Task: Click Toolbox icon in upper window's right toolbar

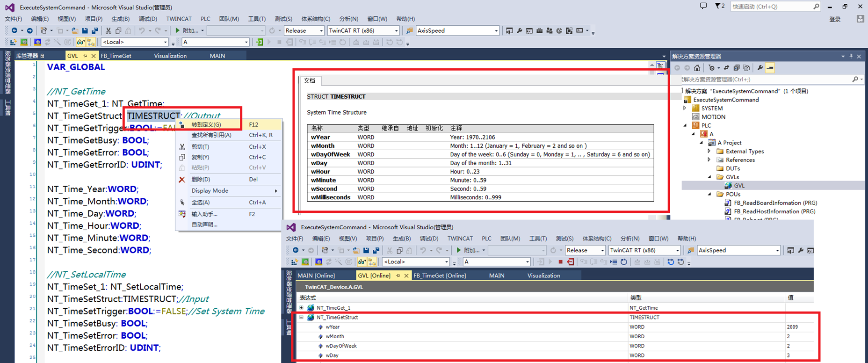Action: (539, 30)
